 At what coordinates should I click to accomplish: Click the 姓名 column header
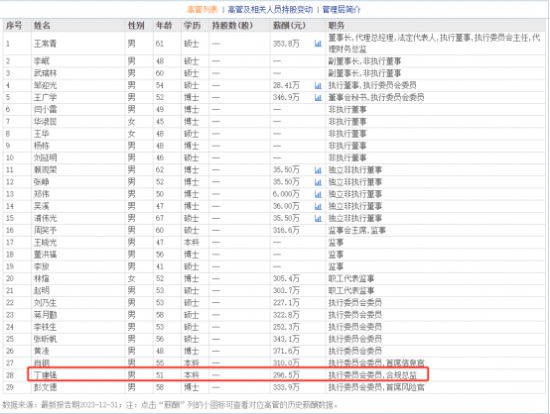point(42,25)
